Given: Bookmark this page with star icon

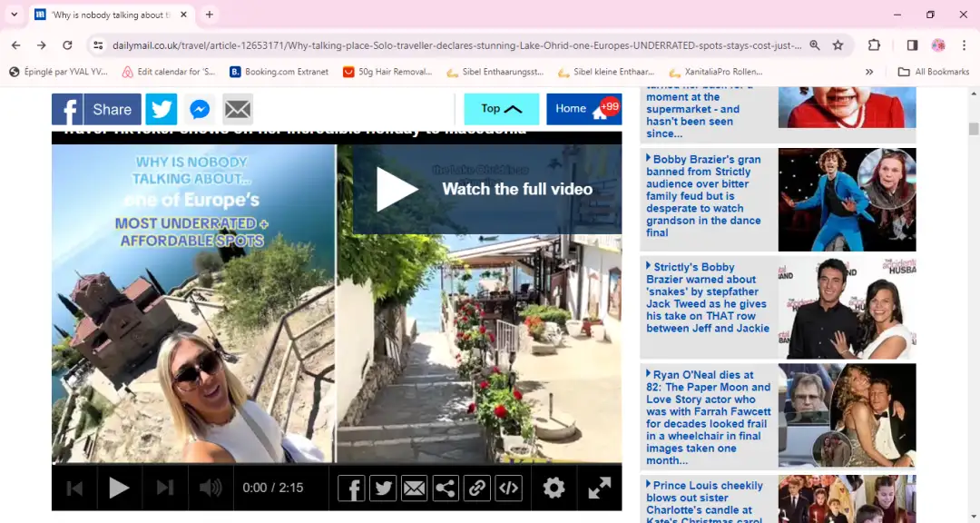Looking at the screenshot, I should 838,45.
